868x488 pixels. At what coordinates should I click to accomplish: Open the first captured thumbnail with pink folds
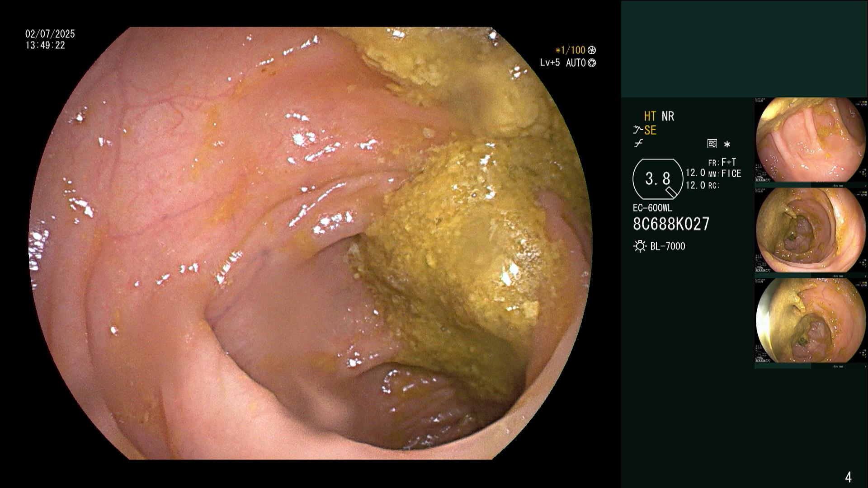pyautogui.click(x=811, y=140)
